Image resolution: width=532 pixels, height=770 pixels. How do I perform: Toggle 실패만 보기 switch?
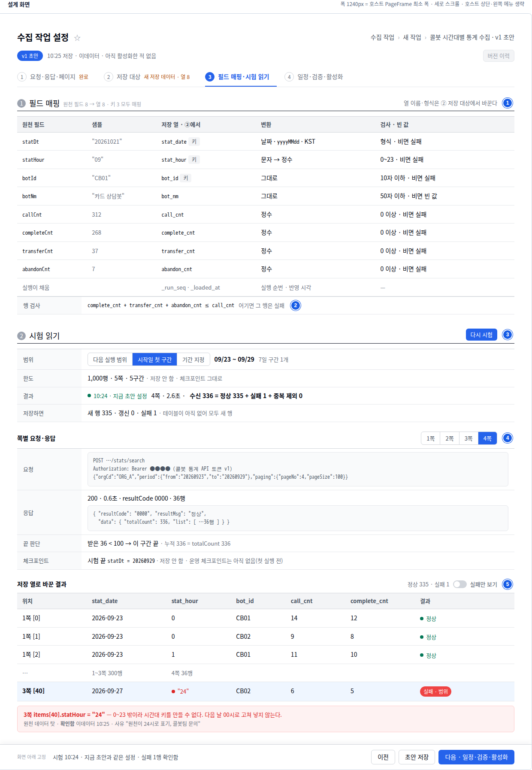click(x=460, y=584)
